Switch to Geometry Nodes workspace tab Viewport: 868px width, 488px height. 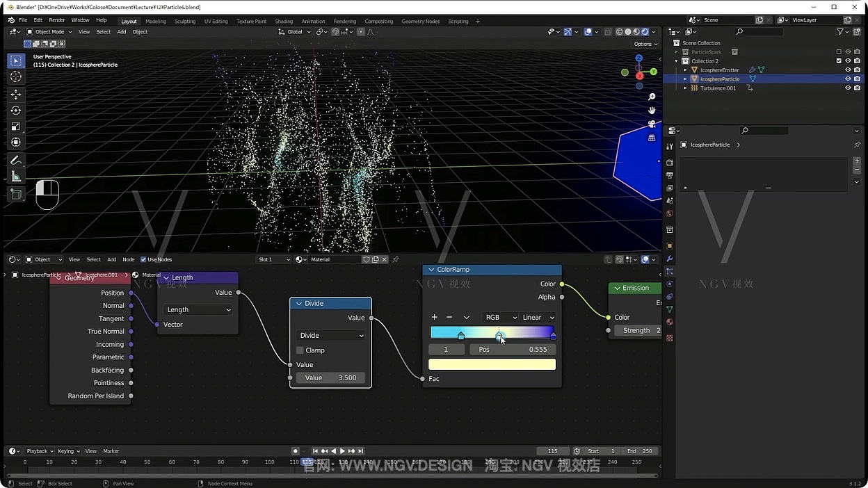click(x=420, y=21)
